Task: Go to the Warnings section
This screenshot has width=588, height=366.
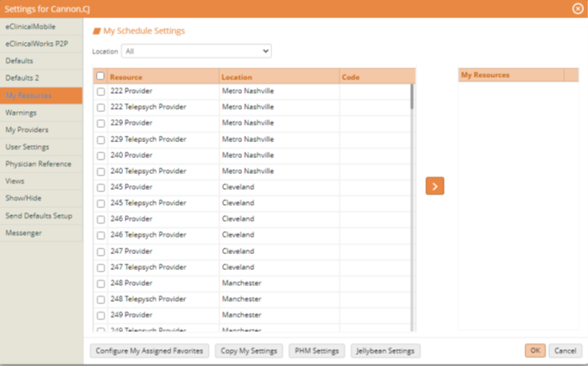Action: pos(41,113)
